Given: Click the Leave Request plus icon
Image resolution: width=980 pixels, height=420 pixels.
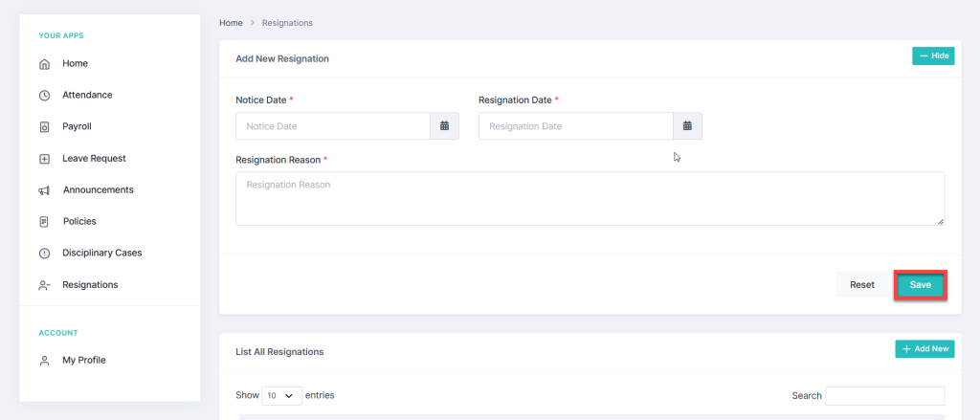Looking at the screenshot, I should pyautogui.click(x=44, y=159).
